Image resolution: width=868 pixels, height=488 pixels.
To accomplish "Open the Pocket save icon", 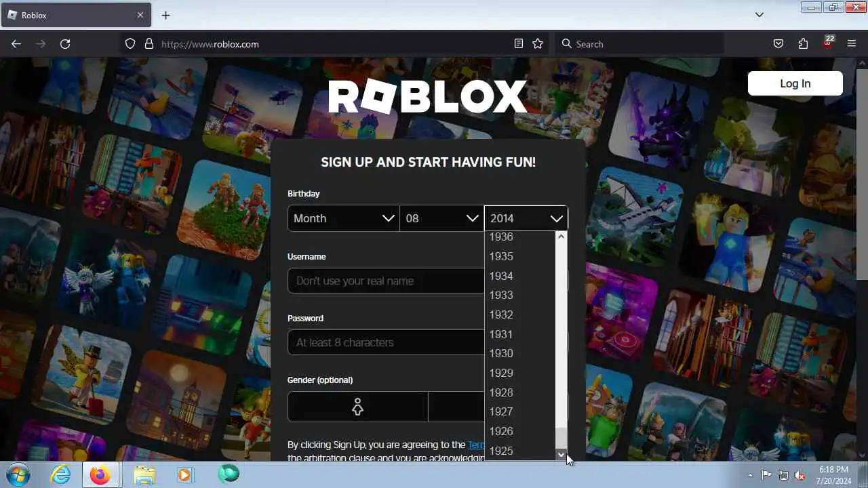I will (x=778, y=44).
